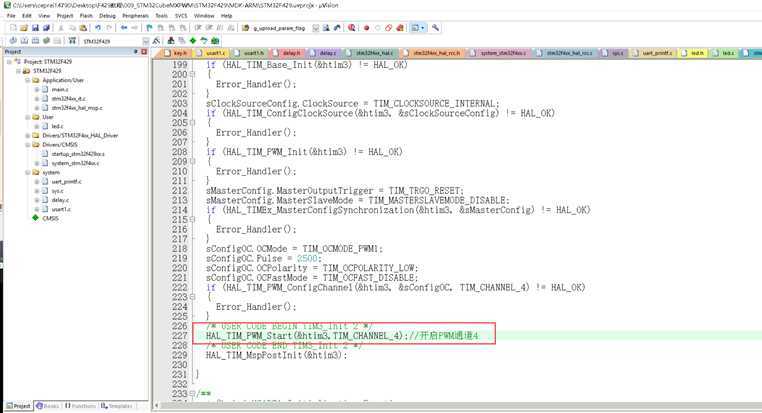Click the Open file toolbar icon
Viewport: 762px width, 413px height.
24,28
